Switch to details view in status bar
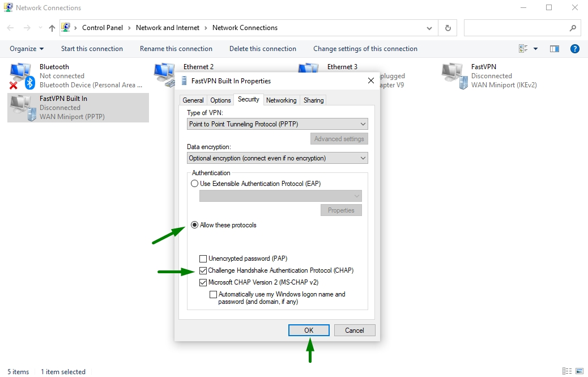This screenshot has width=588, height=377. click(x=567, y=371)
